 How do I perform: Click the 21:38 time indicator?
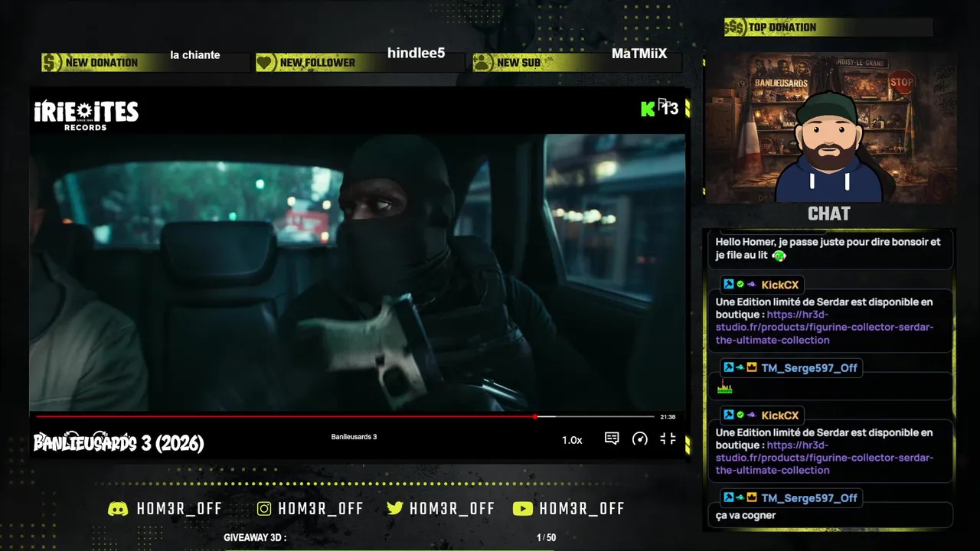pos(668,417)
